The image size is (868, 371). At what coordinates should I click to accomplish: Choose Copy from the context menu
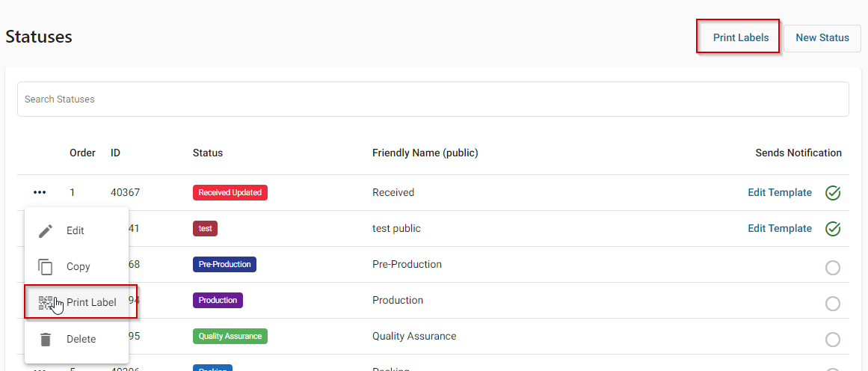coord(76,266)
